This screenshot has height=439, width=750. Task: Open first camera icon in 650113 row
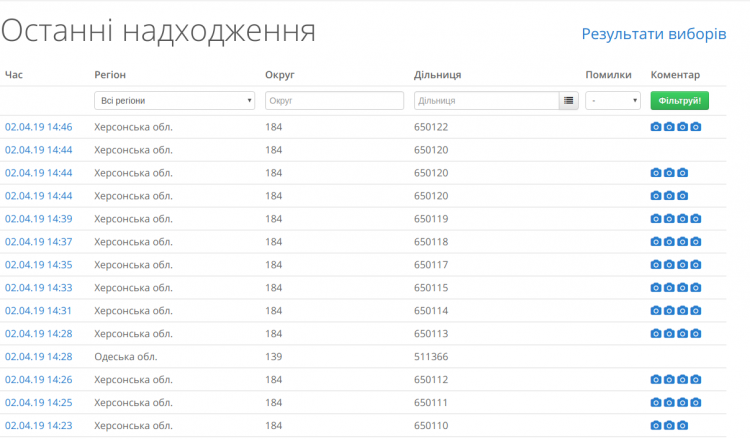tap(656, 334)
